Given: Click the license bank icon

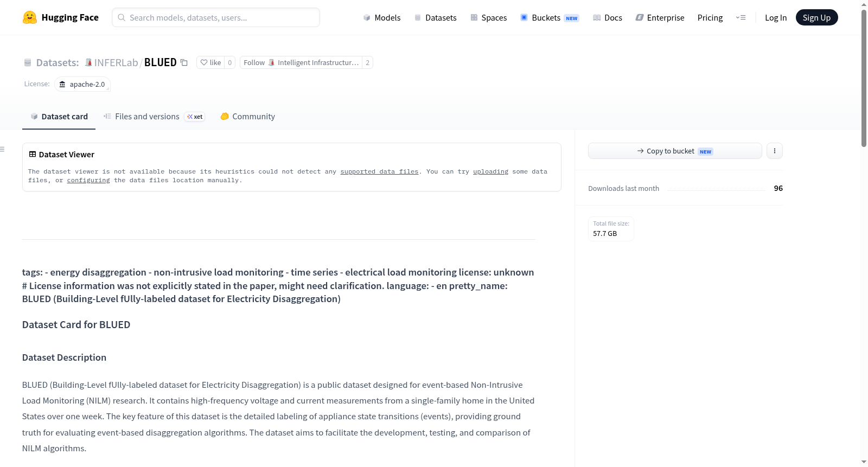Looking at the screenshot, I should [62, 84].
